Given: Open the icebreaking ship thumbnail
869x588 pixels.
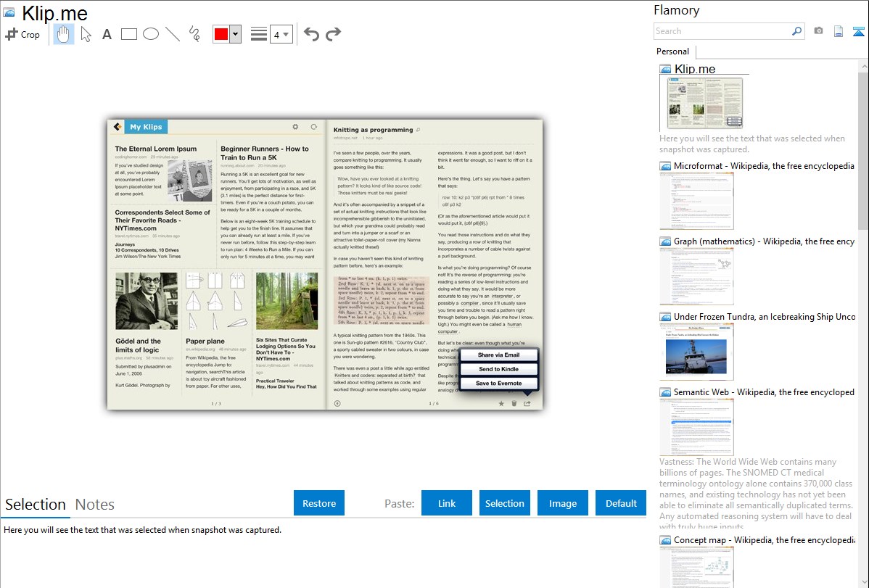Looking at the screenshot, I should (x=696, y=352).
